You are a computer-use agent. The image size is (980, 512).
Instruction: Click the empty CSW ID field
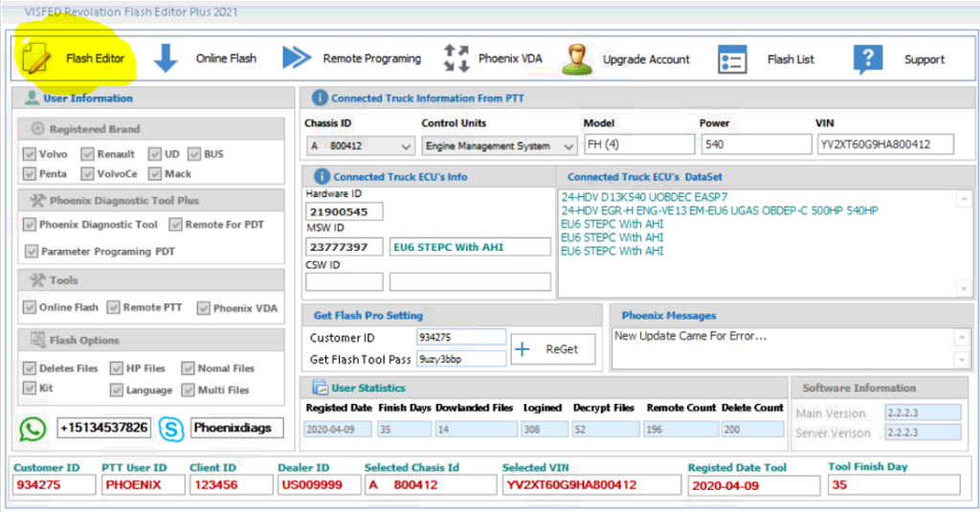coord(345,282)
